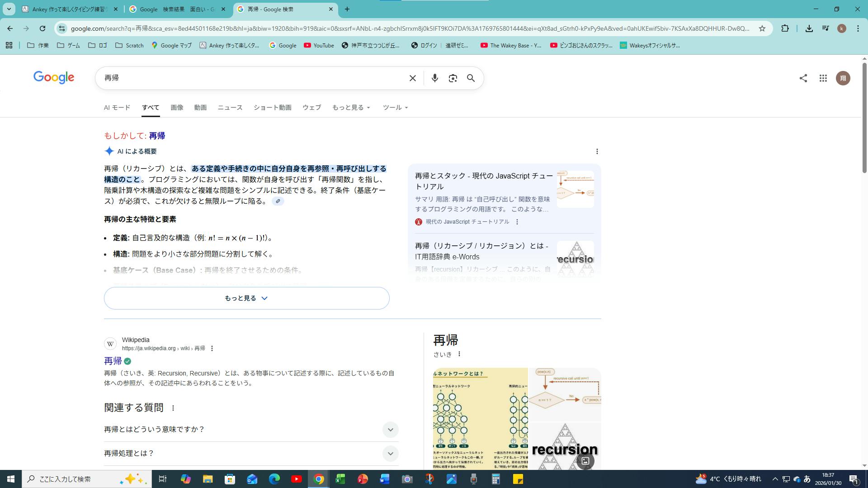The width and height of the screenshot is (868, 488).
Task: Click the voice search microphone icon
Action: pos(434,78)
